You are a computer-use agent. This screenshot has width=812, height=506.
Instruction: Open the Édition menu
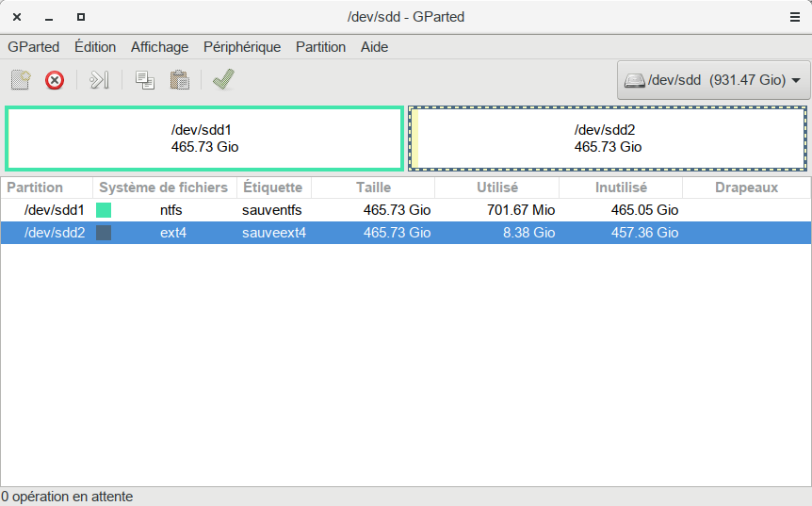[95, 47]
